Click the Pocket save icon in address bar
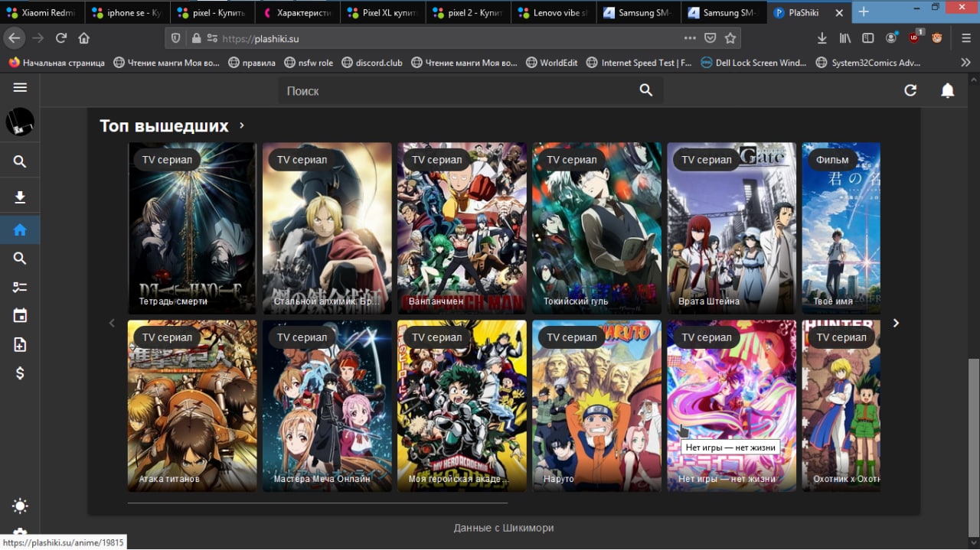 [710, 37]
